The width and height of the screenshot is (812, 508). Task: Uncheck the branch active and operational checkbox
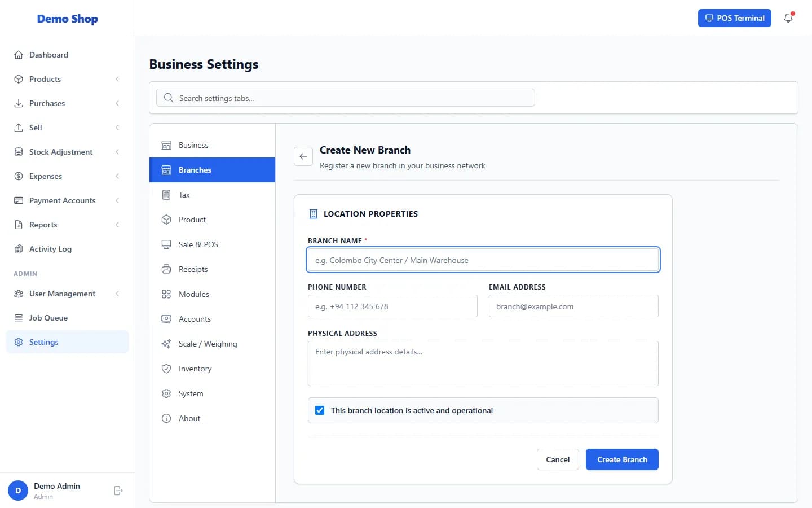click(320, 410)
